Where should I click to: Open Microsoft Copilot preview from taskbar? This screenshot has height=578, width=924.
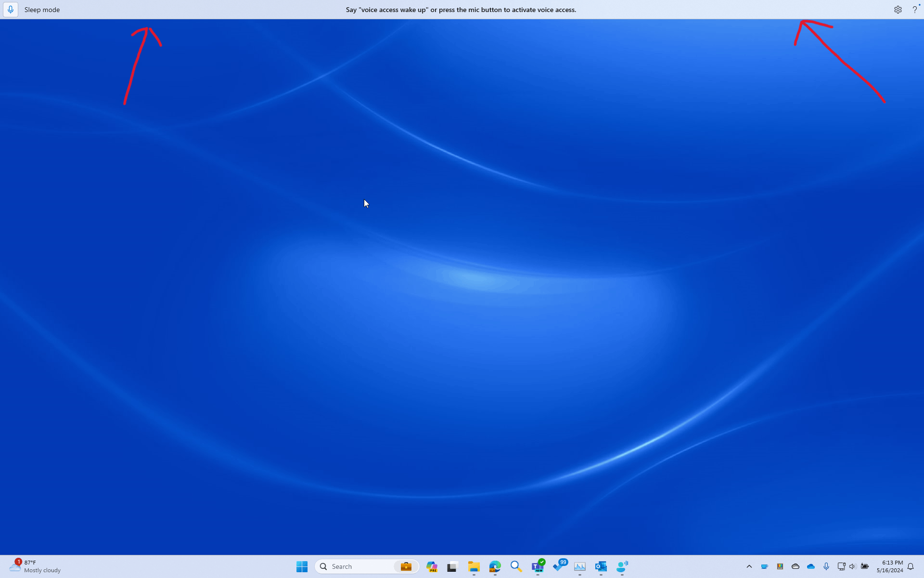click(432, 566)
